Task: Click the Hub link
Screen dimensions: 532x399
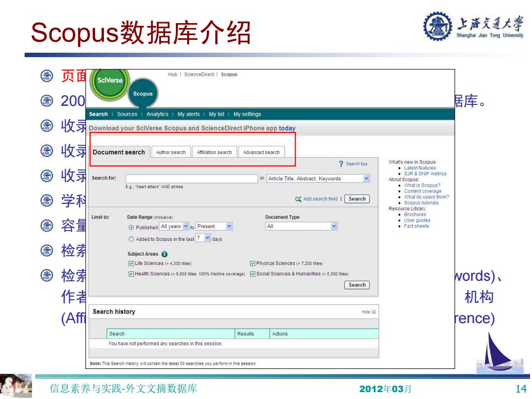Action: [173, 74]
